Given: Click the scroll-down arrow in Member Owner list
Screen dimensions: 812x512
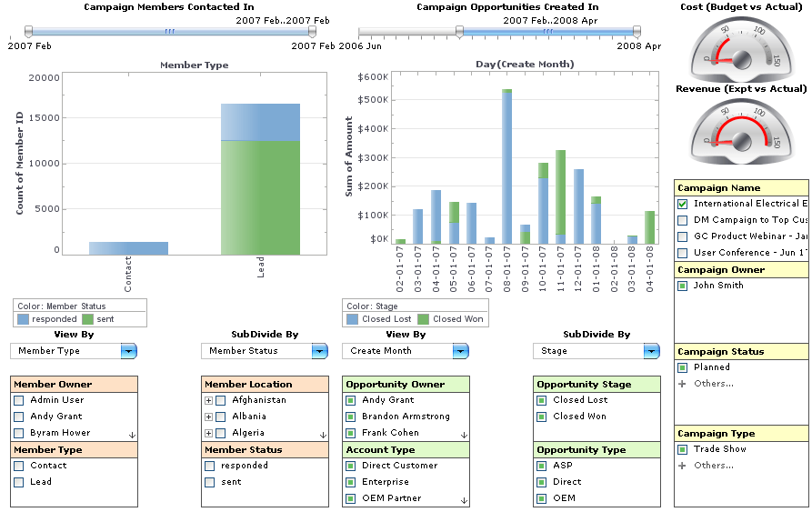Looking at the screenshot, I should [x=132, y=436].
